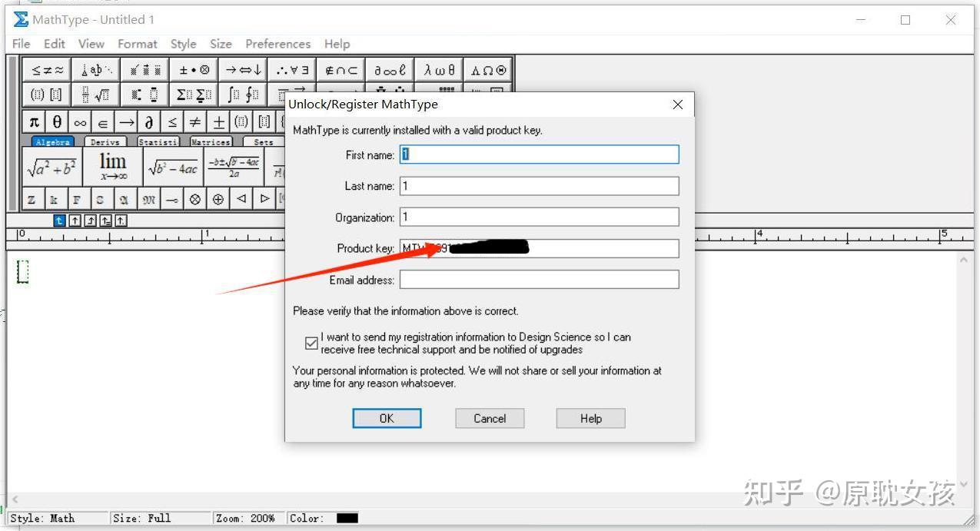Viewport: 980px width, 531px height.
Task: Click the Color swatch in the status bar
Action: (347, 518)
